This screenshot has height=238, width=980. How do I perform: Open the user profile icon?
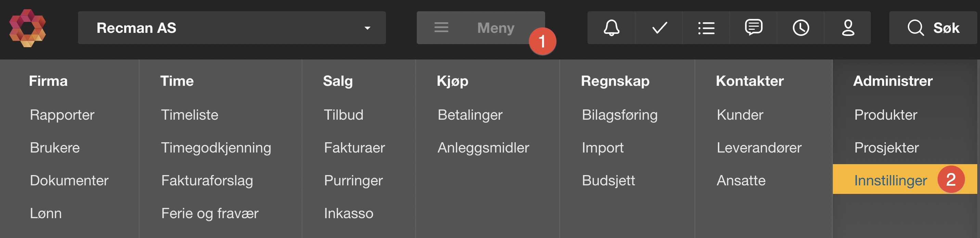pyautogui.click(x=848, y=28)
